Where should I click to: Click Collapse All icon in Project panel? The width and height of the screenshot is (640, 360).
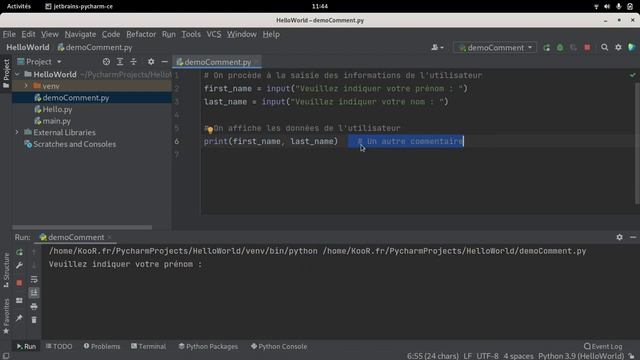[133, 62]
